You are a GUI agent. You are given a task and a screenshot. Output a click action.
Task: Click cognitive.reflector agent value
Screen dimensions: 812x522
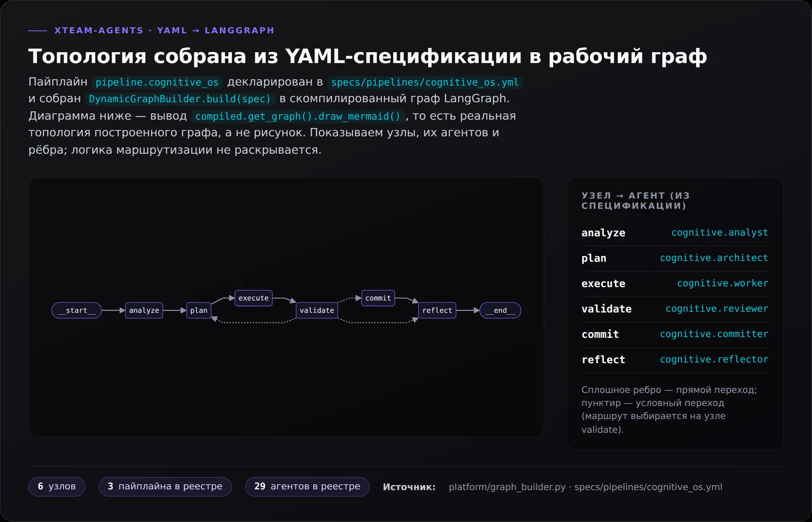point(714,359)
